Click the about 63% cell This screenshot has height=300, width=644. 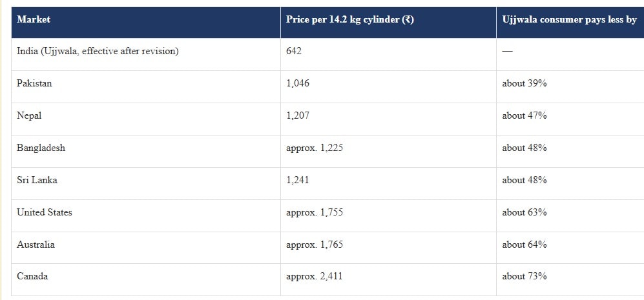click(x=524, y=213)
